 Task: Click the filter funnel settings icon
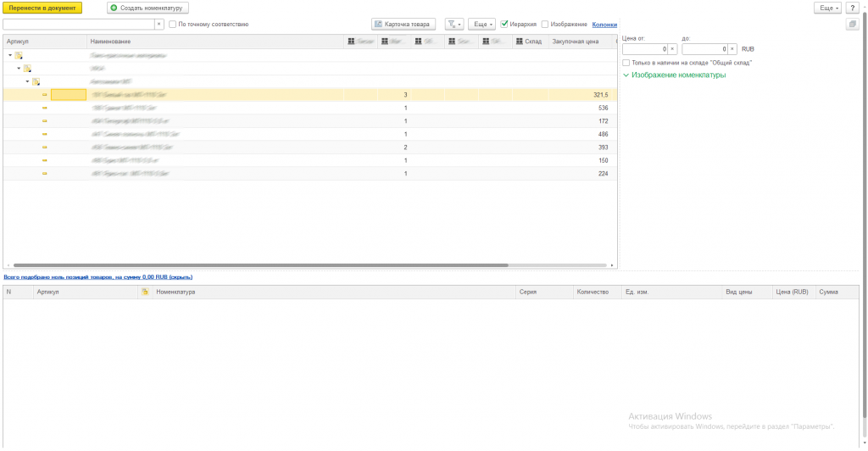tap(453, 25)
